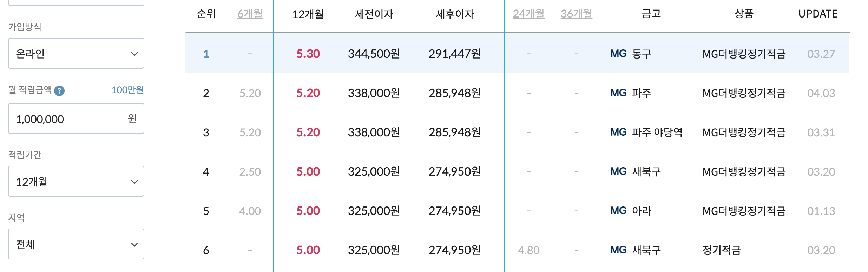868x272 pixels.
Task: Click the MG logo in the 아라 row
Action: click(x=619, y=211)
